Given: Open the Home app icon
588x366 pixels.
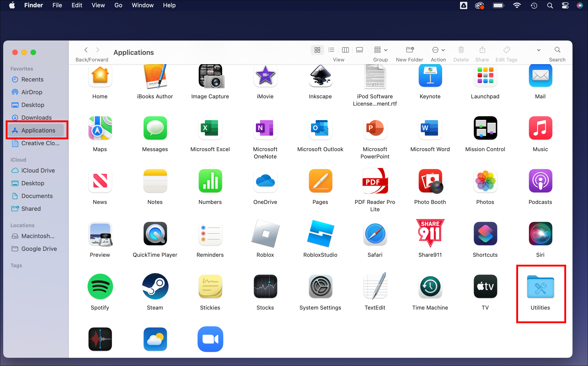Looking at the screenshot, I should tap(100, 76).
